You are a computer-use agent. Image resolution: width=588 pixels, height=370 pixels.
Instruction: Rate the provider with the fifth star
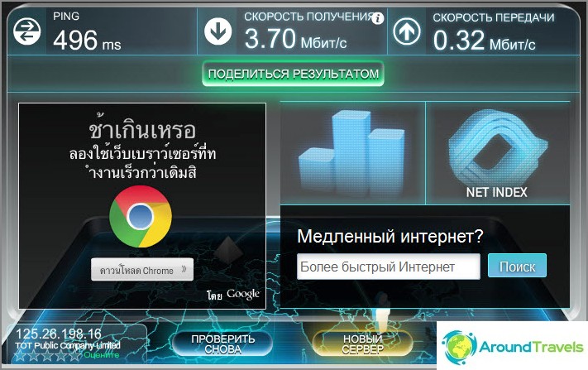(x=75, y=355)
